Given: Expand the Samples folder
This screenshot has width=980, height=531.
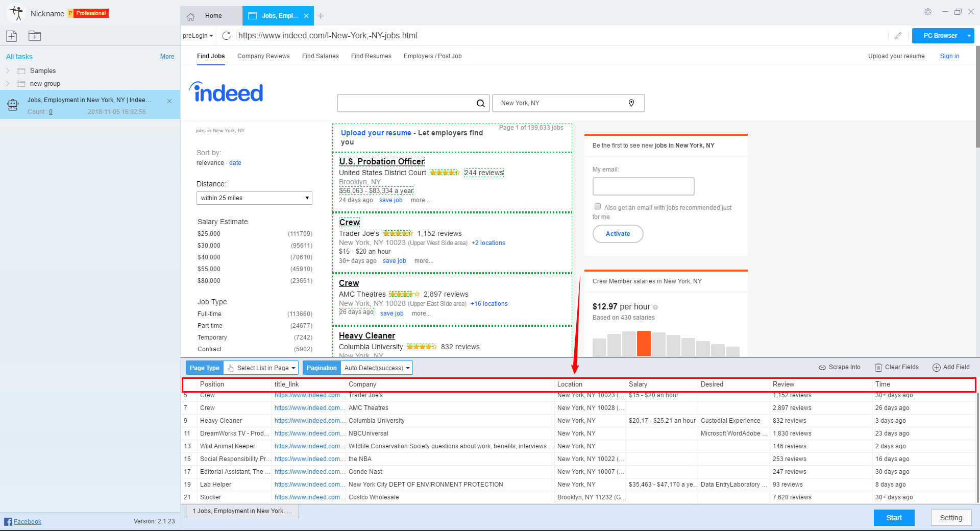Looking at the screenshot, I should (8, 70).
